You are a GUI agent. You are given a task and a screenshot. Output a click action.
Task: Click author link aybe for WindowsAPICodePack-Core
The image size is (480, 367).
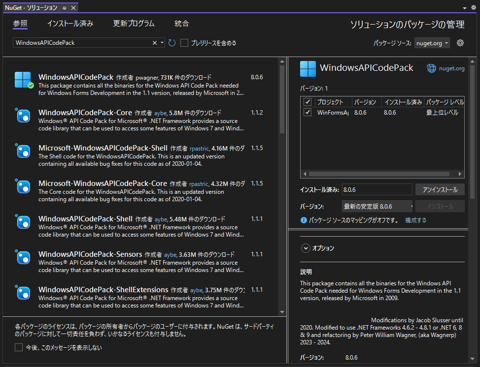tap(160, 113)
